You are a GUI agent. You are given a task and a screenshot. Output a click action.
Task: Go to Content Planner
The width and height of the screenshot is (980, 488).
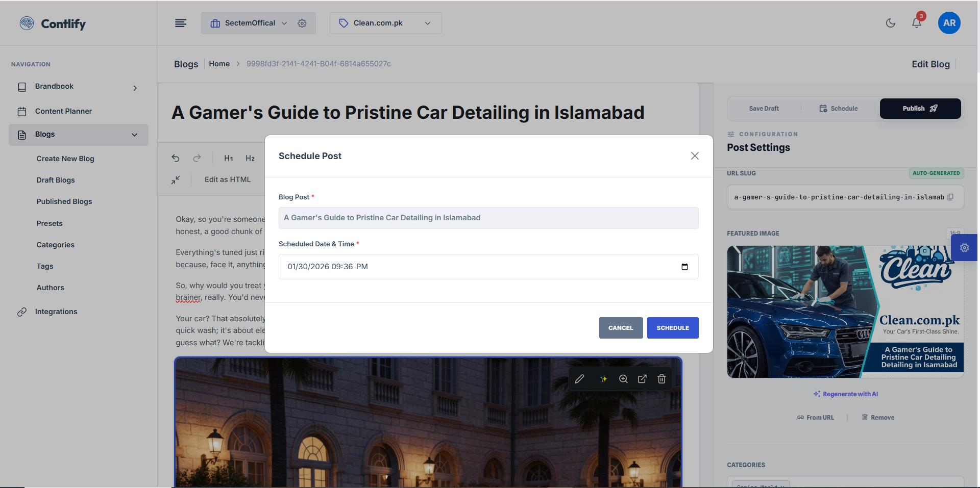[63, 111]
